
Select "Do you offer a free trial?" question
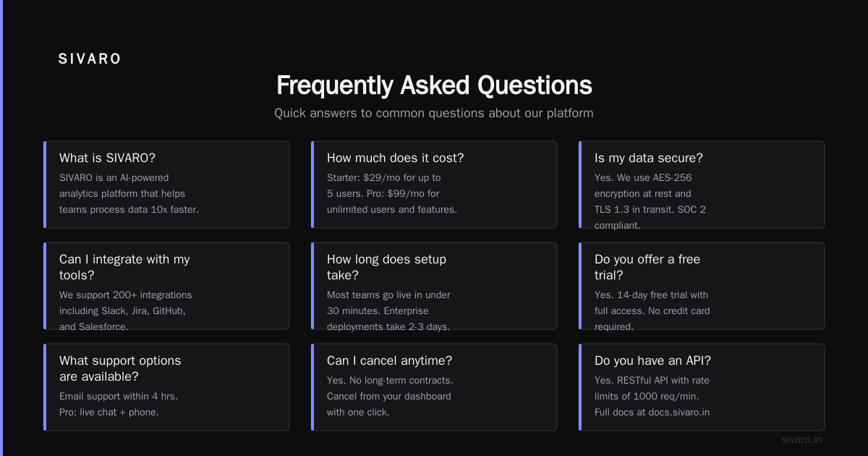point(702,286)
